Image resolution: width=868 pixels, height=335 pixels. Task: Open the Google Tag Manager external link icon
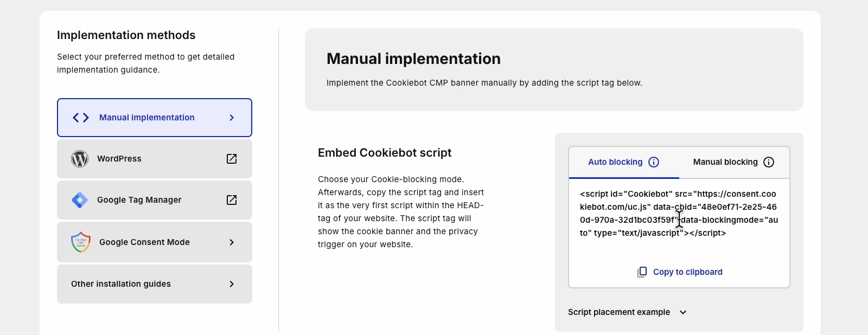pyautogui.click(x=232, y=200)
